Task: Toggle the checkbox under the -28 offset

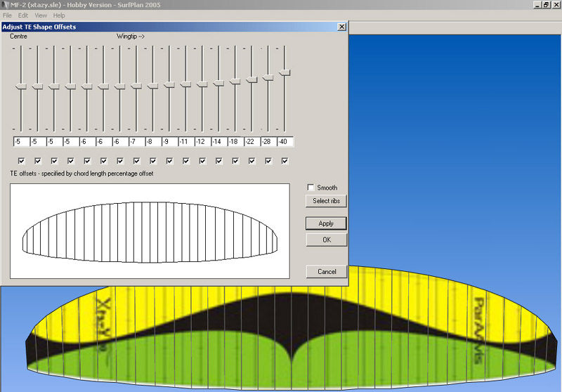Action: coord(268,161)
